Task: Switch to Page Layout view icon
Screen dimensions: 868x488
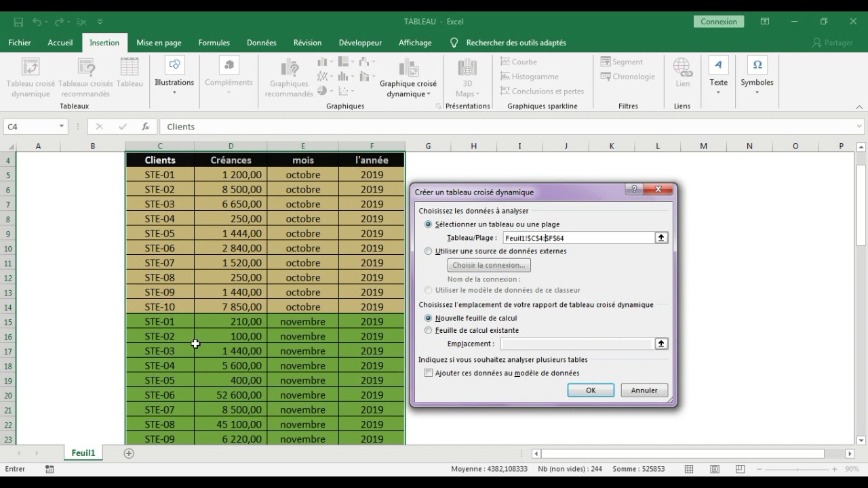Action: tap(715, 469)
